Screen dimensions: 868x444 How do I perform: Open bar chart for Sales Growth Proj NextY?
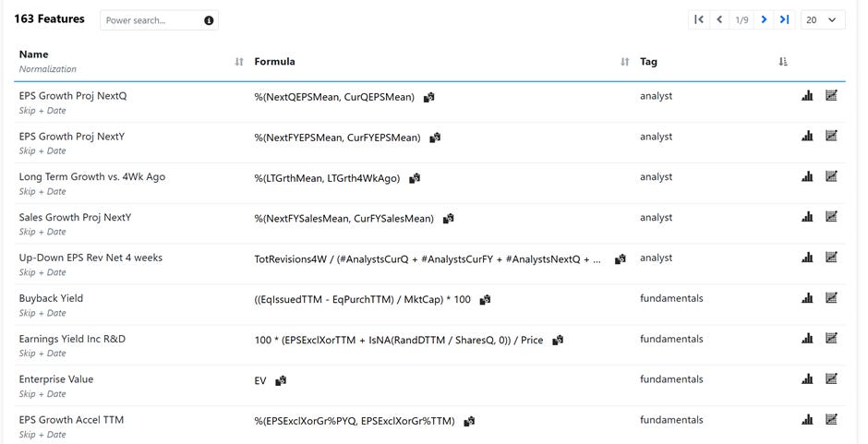807,217
